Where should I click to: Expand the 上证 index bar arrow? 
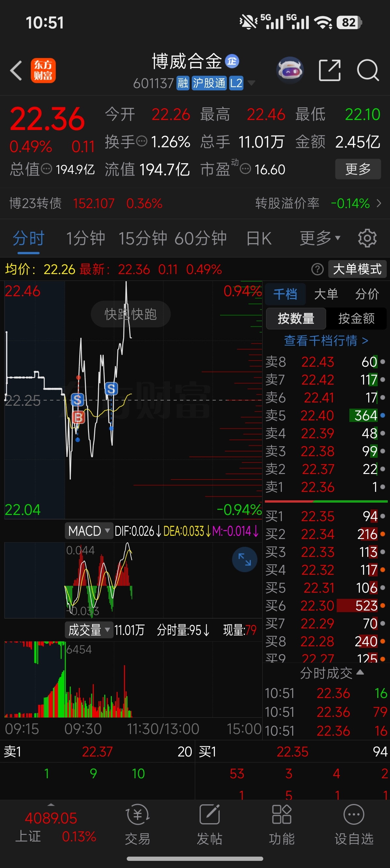click(x=51, y=805)
